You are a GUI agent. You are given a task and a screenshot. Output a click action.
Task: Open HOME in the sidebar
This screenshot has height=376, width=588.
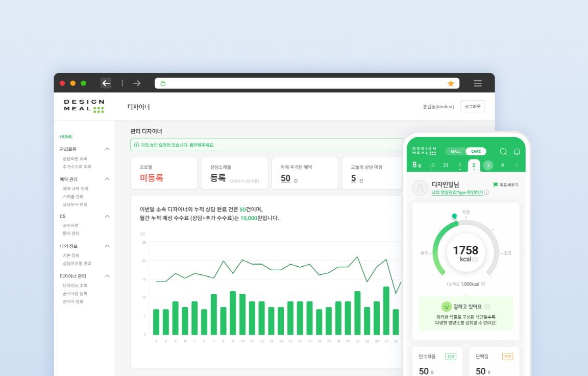coord(66,136)
